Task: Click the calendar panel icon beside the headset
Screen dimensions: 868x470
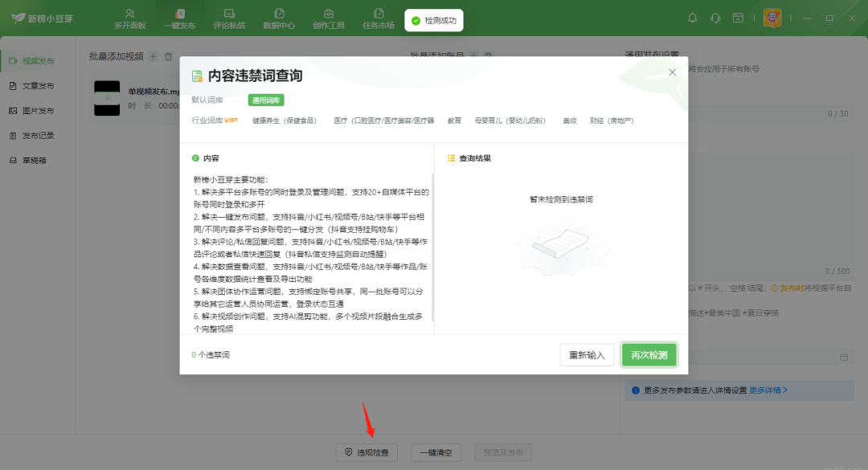Action: [x=738, y=18]
